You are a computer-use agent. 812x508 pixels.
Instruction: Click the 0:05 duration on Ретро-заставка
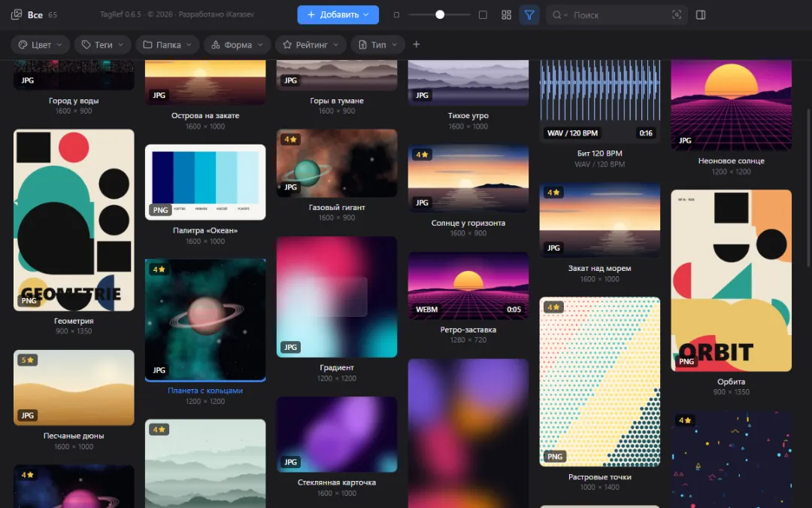click(514, 309)
